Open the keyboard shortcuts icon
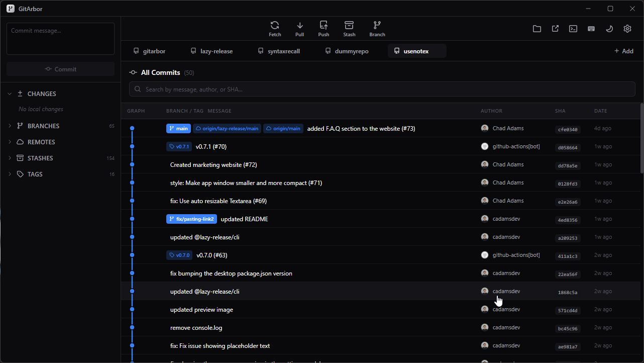644x363 pixels. click(591, 29)
